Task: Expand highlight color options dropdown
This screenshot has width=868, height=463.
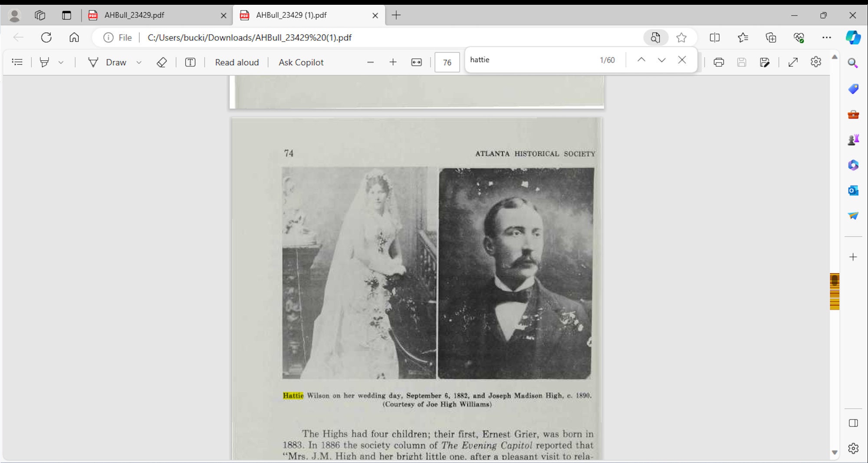Action: point(61,63)
